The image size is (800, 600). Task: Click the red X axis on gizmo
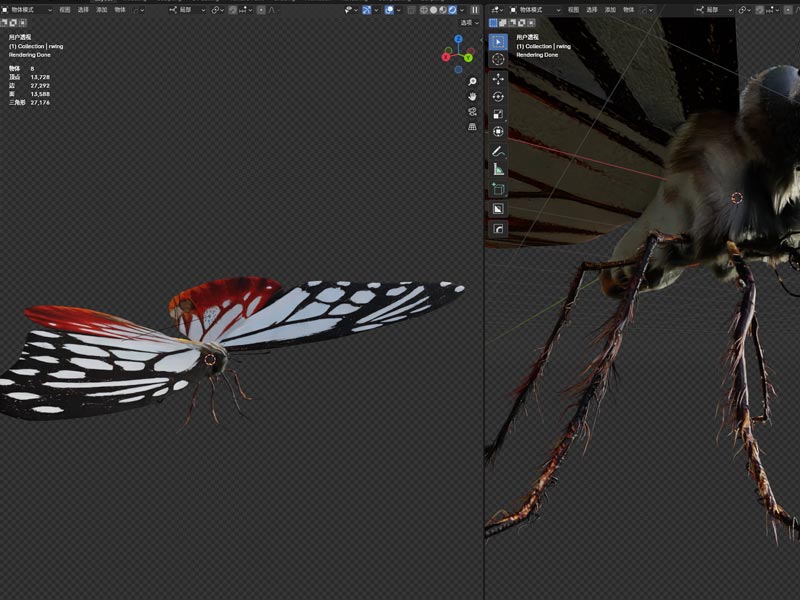tap(448, 57)
